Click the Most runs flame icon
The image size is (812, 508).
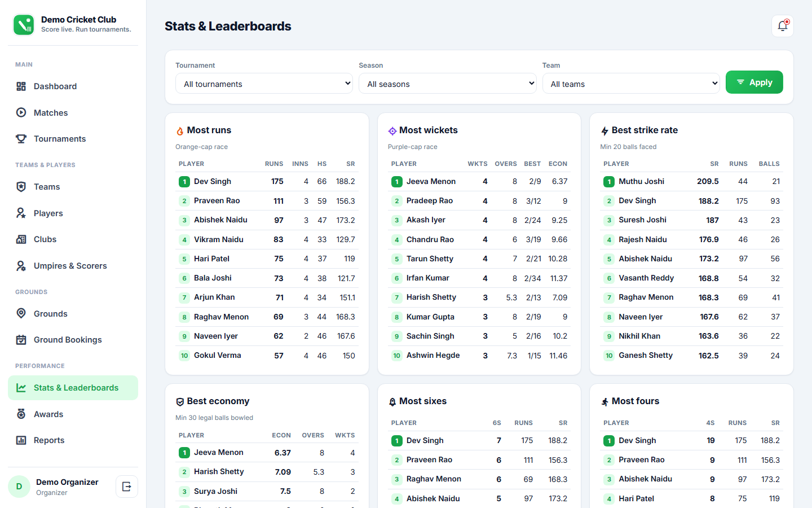pyautogui.click(x=180, y=131)
